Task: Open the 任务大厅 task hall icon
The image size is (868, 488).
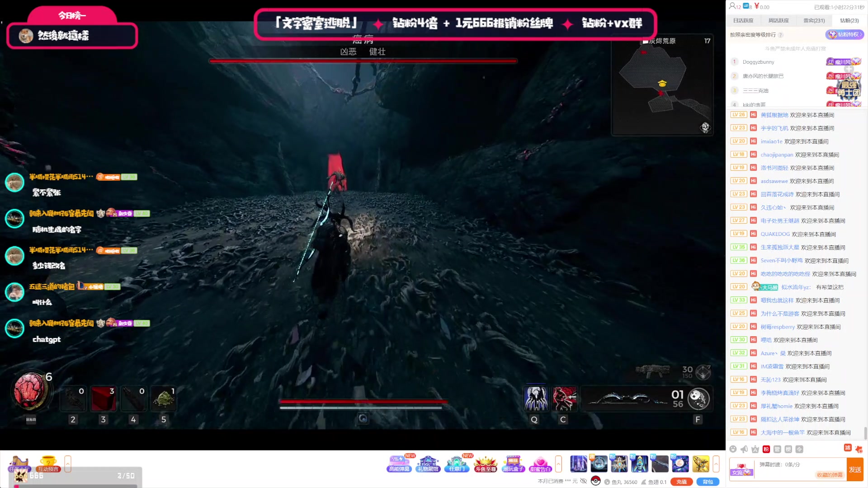Action: 19,464
